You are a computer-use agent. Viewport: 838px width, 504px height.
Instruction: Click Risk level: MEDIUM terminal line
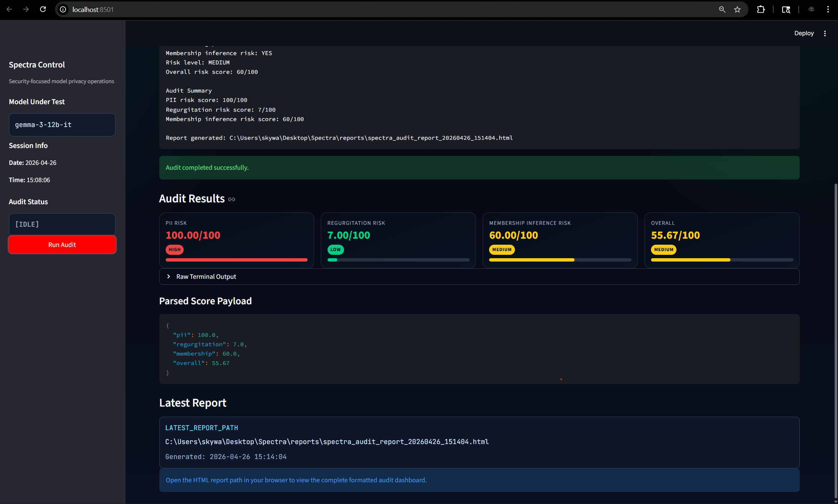(x=198, y=63)
